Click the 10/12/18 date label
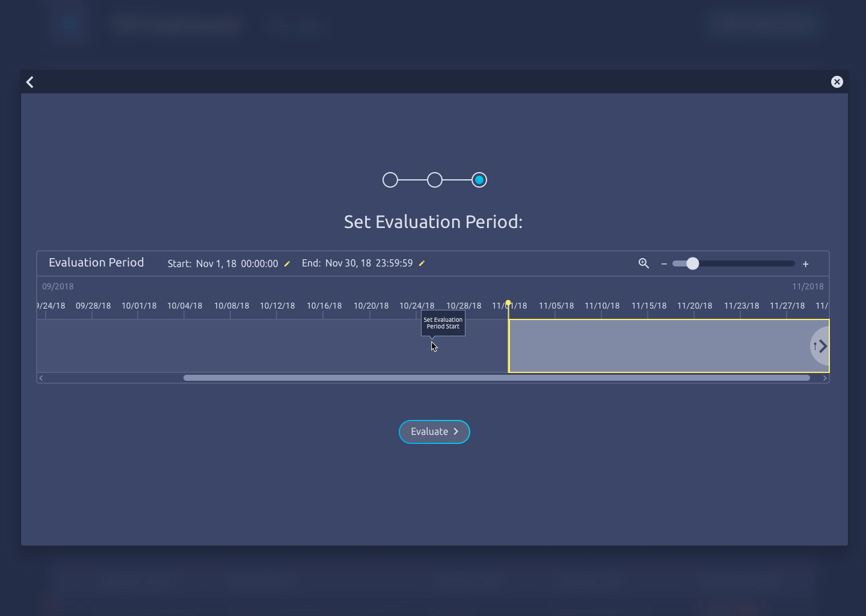 tap(277, 306)
